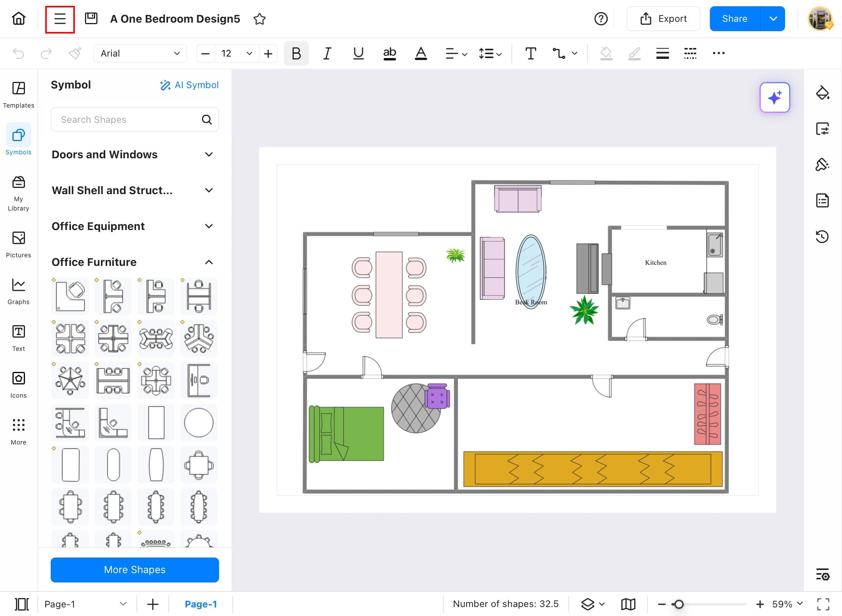Enter fullscreen view mode

click(823, 604)
